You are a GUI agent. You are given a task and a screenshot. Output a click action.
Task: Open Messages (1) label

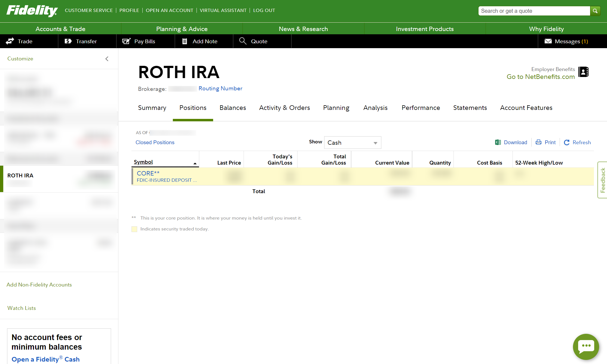coord(571,41)
